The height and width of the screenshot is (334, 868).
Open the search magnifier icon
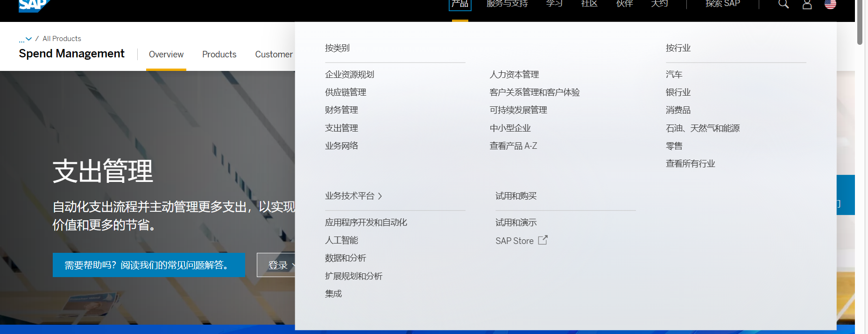click(783, 4)
